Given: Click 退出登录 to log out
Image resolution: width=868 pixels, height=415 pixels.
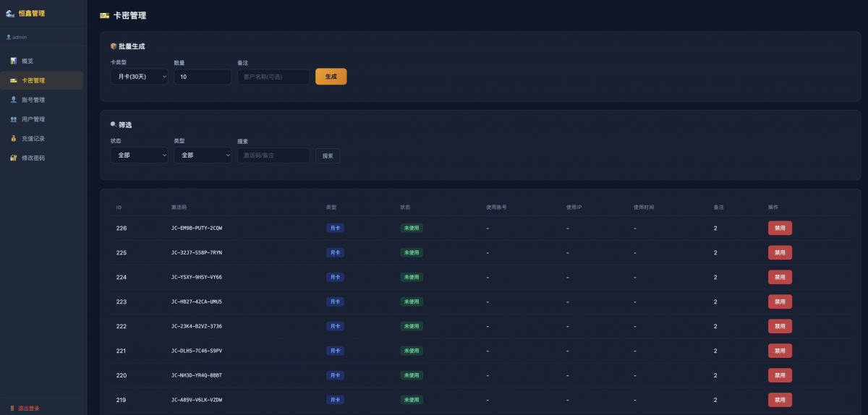Looking at the screenshot, I should coord(29,408).
